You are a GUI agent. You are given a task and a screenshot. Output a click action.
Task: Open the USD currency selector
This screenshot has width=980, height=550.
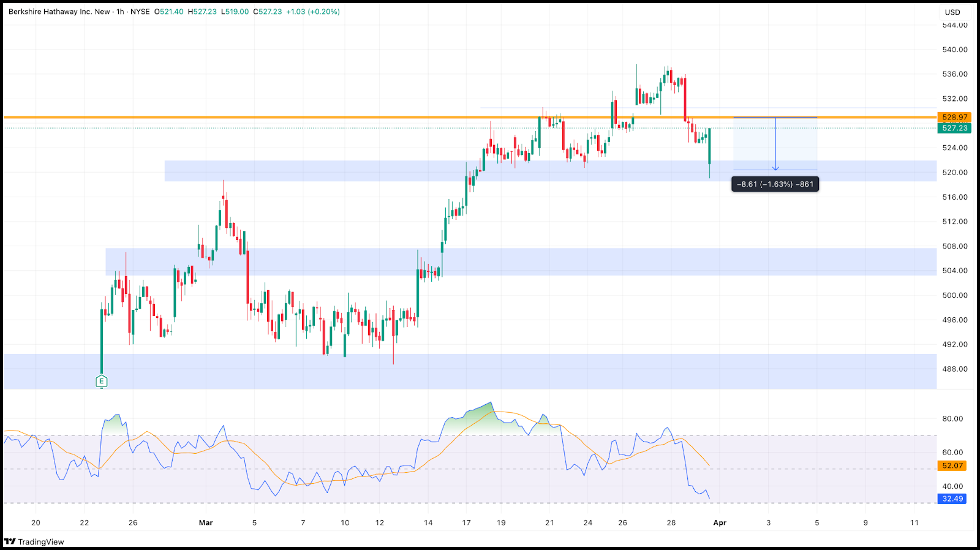pyautogui.click(x=952, y=12)
